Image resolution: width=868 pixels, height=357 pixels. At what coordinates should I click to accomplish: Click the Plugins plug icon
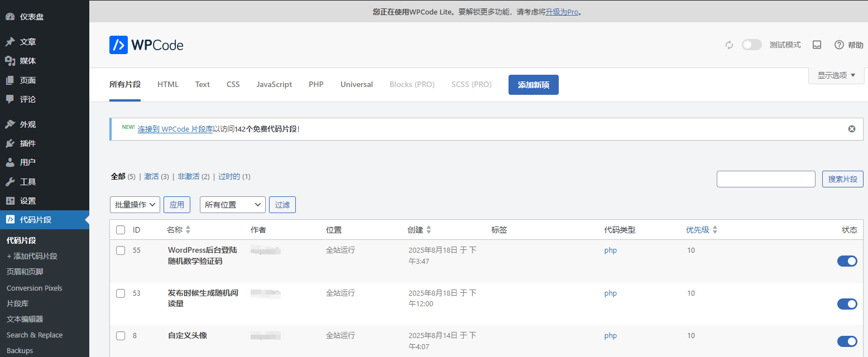(10, 143)
